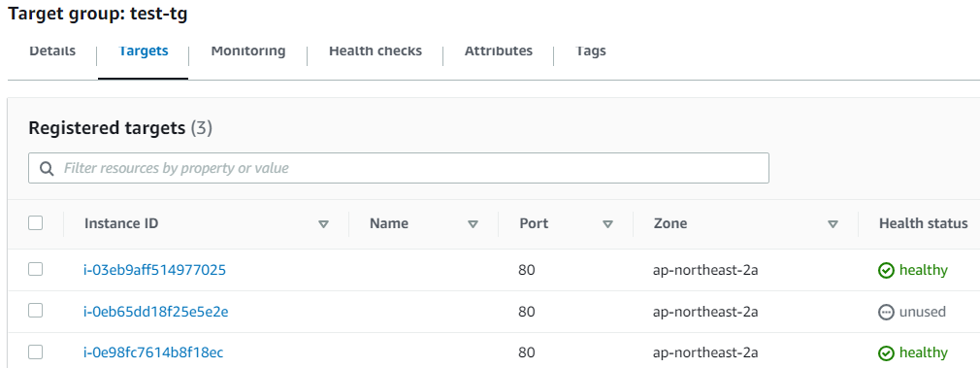
Task: Sort by Zone column arrow
Action: click(x=833, y=224)
